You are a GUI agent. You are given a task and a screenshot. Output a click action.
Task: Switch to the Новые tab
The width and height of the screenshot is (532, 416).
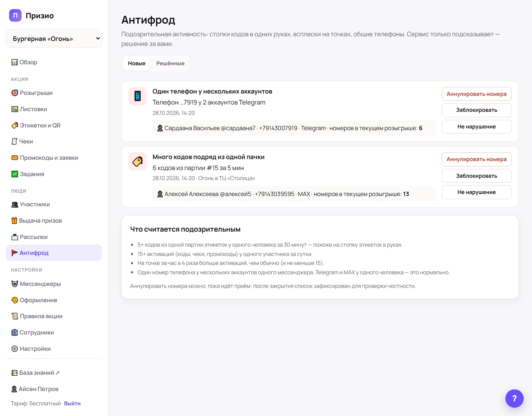137,63
